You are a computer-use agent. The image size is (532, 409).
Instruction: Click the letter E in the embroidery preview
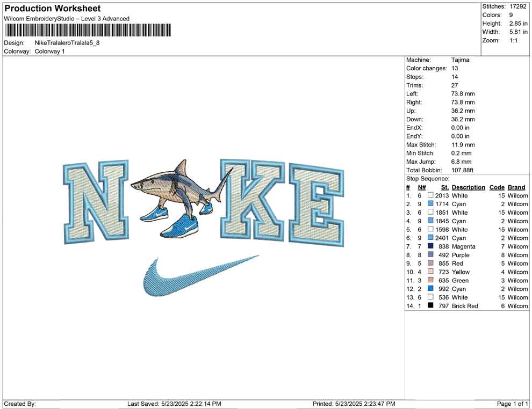tap(316, 204)
